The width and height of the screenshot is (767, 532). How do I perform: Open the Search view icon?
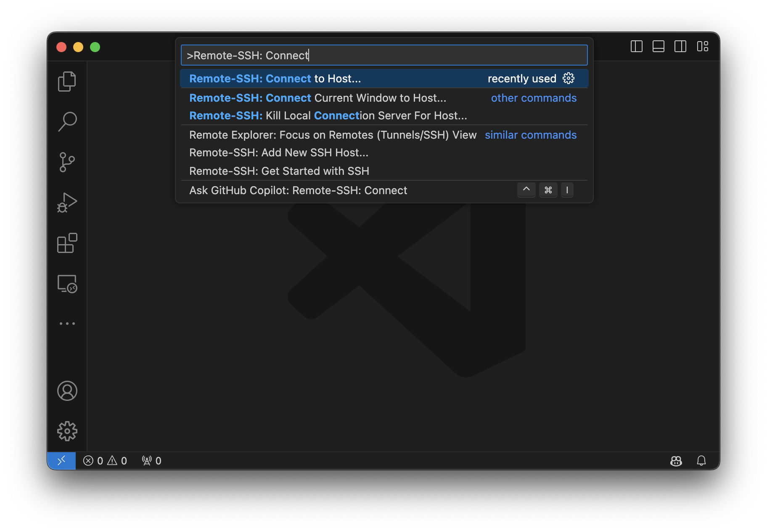click(x=67, y=121)
